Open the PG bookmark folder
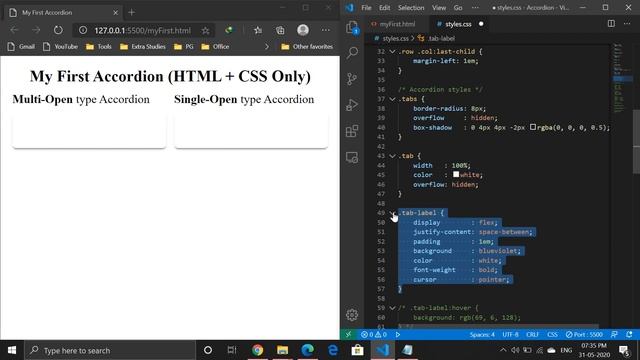640x360 pixels. [184, 47]
